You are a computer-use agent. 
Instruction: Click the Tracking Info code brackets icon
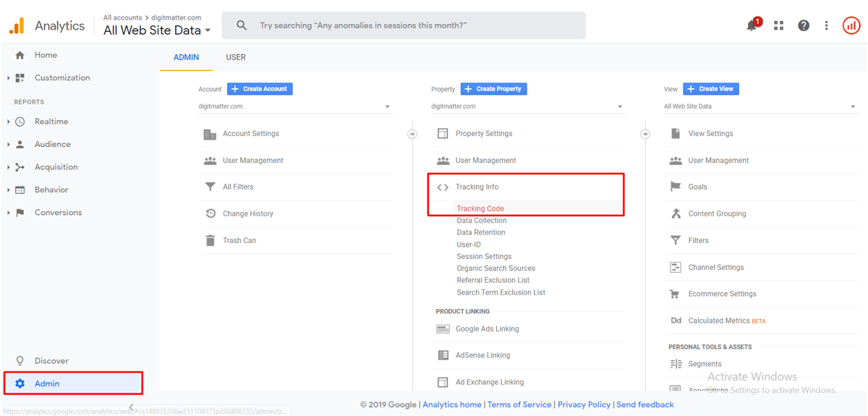click(x=443, y=187)
